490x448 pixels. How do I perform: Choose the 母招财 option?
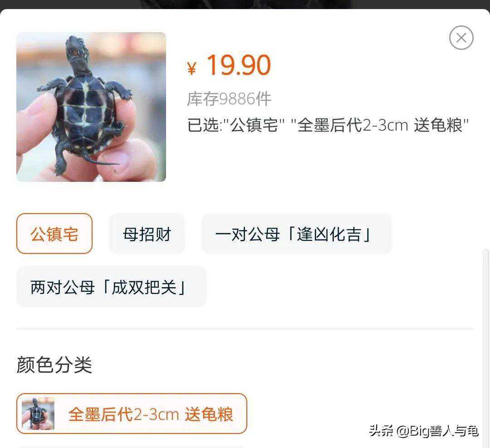click(147, 234)
